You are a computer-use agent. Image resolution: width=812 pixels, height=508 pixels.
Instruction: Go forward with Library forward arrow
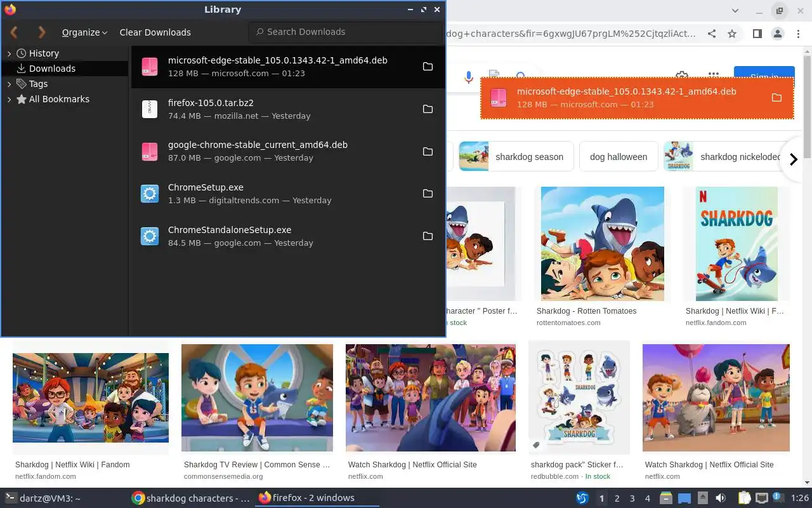point(41,32)
